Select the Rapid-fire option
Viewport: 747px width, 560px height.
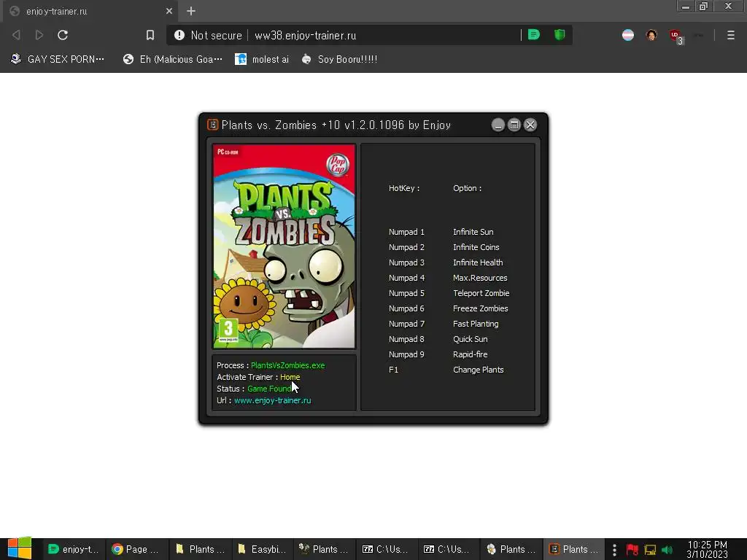coord(471,354)
